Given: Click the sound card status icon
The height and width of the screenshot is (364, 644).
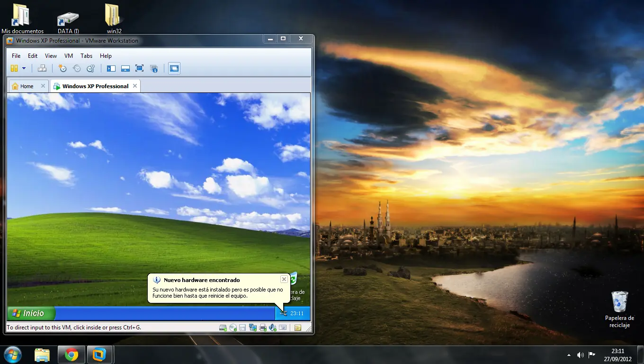Looking at the screenshot, I should (273, 328).
